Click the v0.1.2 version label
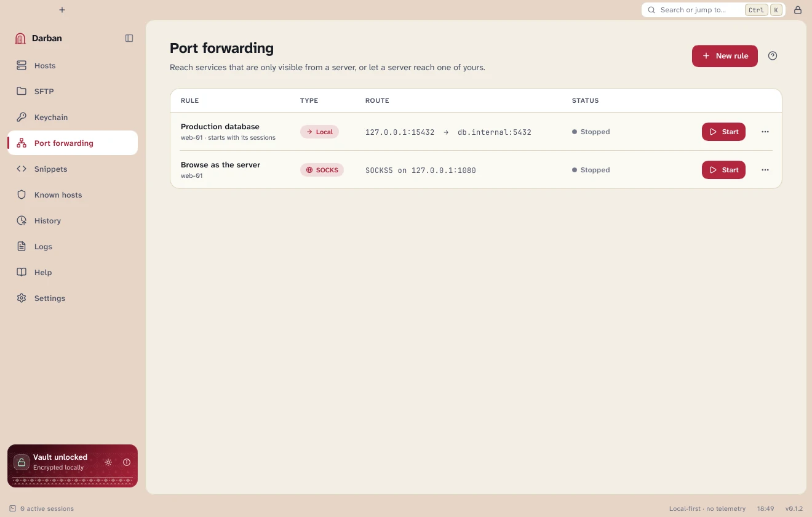Viewport: 812px width, 517px height. click(794, 509)
